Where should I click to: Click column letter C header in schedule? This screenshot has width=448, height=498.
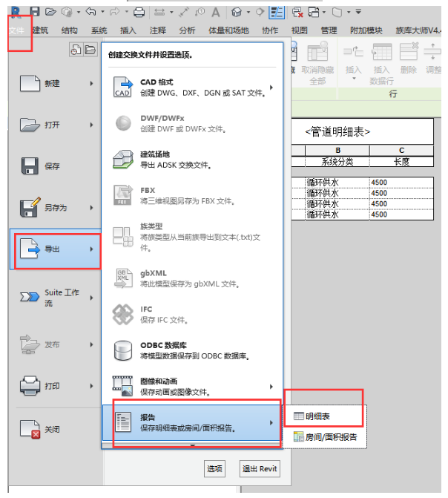point(402,150)
